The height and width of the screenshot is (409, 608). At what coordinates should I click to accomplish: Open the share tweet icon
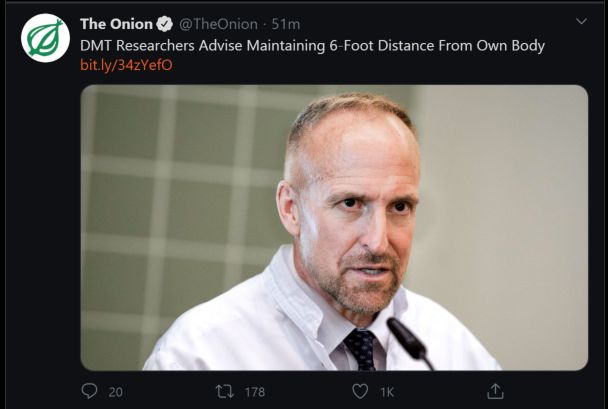pos(494,391)
